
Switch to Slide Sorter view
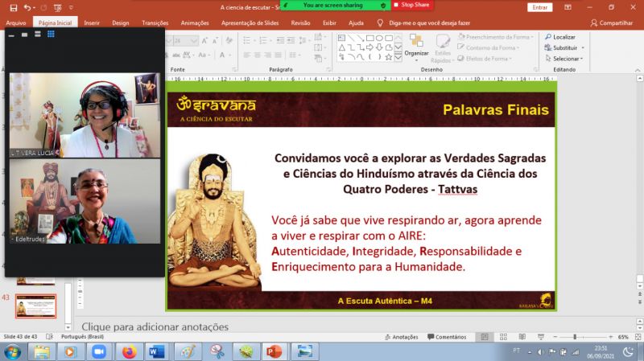[504, 337]
